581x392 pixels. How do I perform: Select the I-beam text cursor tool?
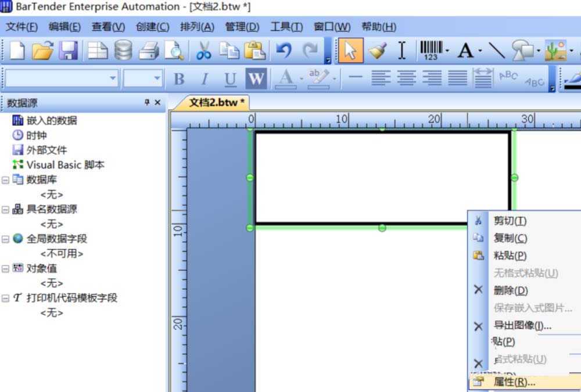401,51
